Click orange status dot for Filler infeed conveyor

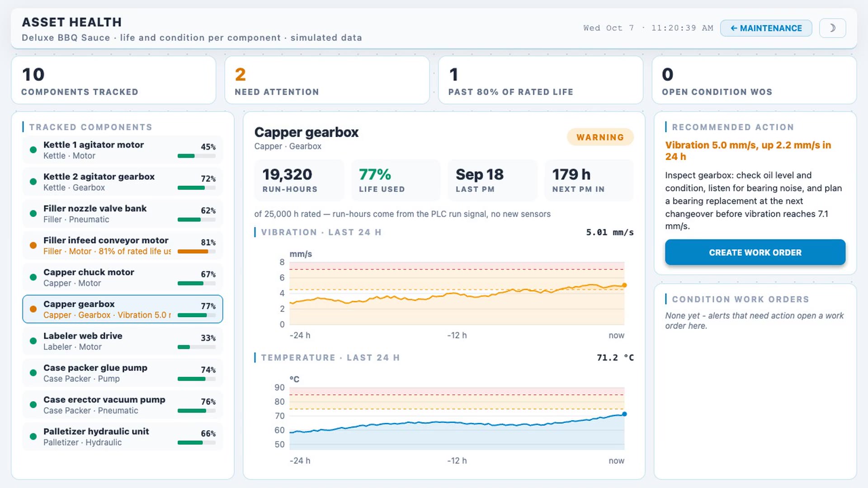[33, 245]
